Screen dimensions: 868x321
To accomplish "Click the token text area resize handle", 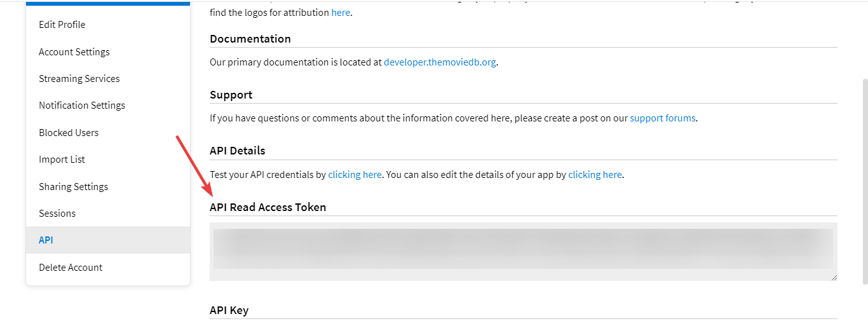I will pyautogui.click(x=834, y=277).
